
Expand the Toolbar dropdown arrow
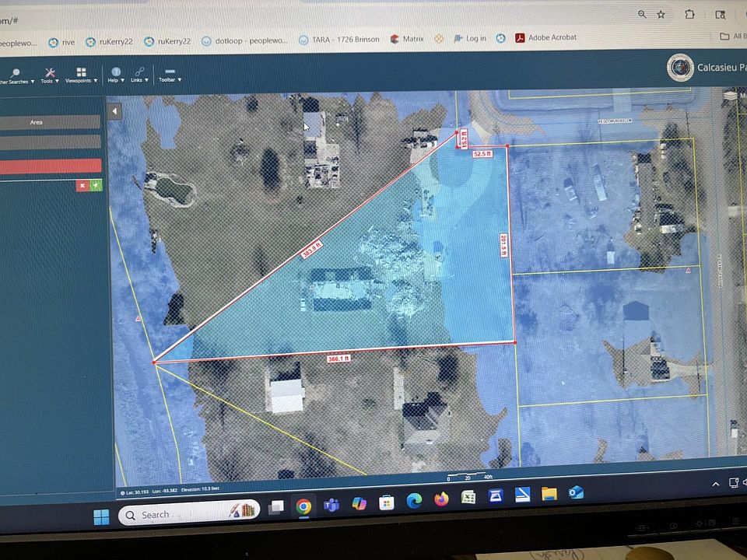tap(180, 79)
